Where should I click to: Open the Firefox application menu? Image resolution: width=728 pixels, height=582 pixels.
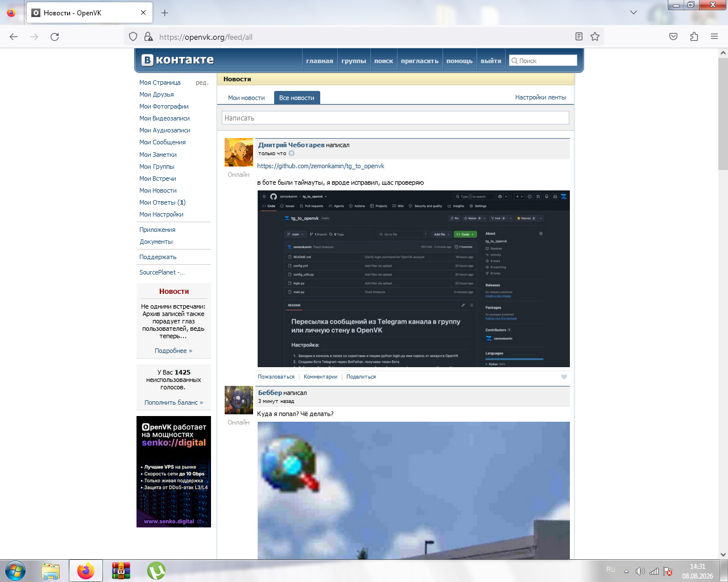pos(714,36)
